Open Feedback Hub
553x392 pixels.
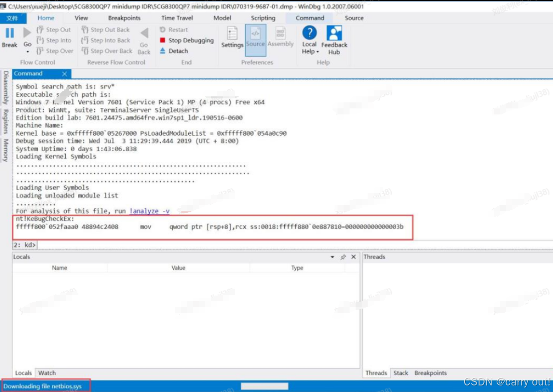pos(334,40)
